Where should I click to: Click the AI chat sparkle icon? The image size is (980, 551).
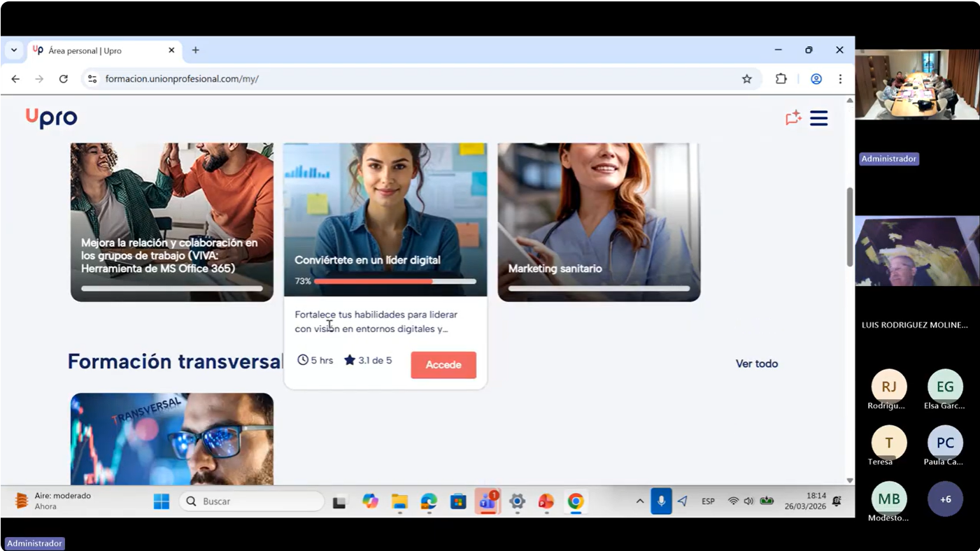793,118
